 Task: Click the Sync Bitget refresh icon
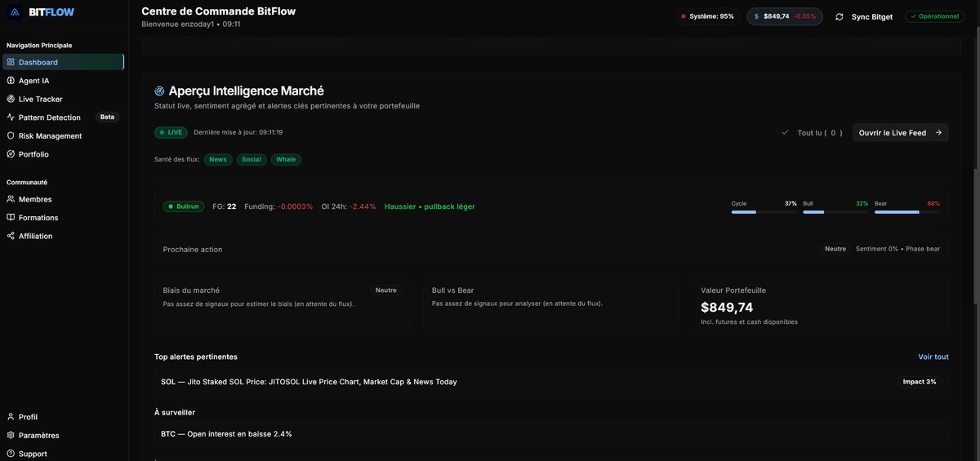(839, 16)
